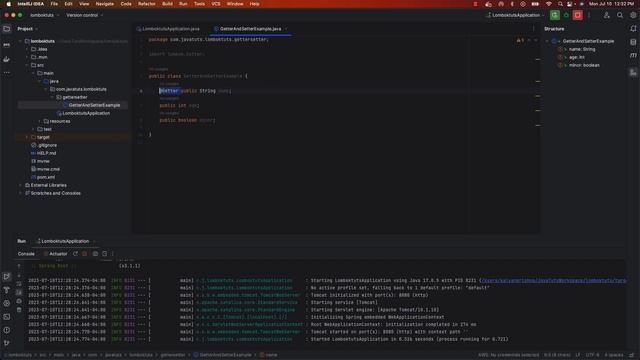Open the Notifications bell icon

[633, 29]
